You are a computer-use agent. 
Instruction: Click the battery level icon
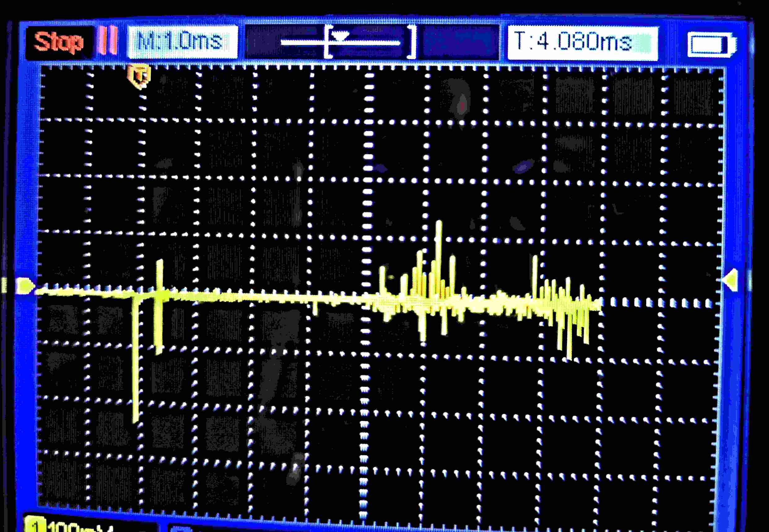pos(712,45)
